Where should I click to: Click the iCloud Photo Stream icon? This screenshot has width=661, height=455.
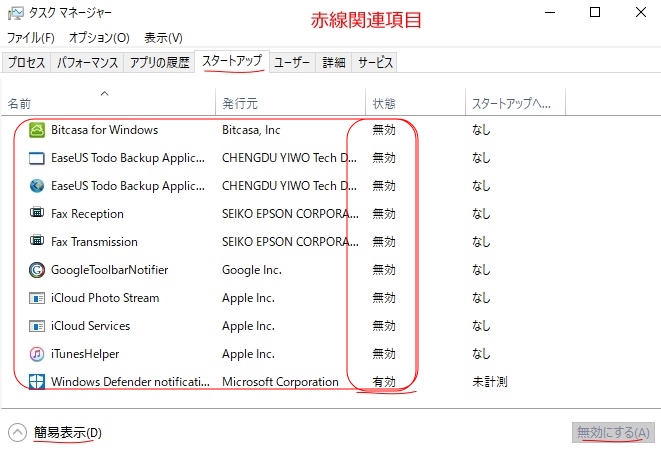[37, 299]
